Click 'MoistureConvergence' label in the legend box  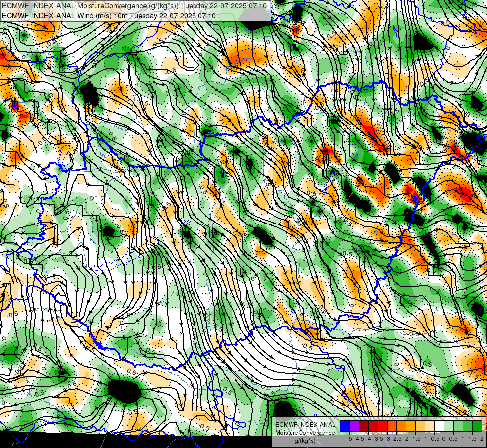(305, 433)
